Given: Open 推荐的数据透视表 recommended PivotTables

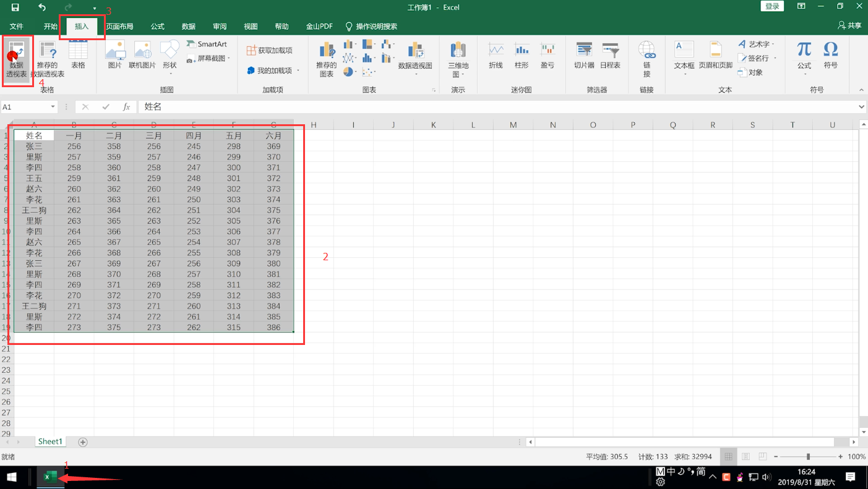Looking at the screenshot, I should 48,59.
